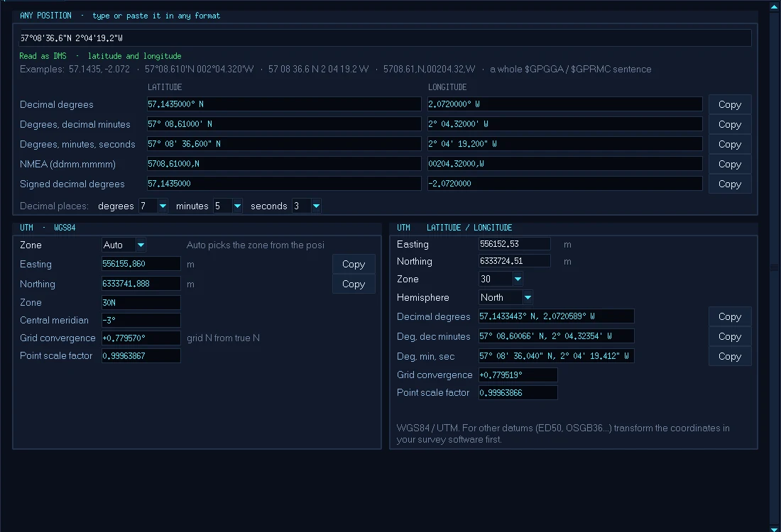Click the NMEA longitude field 00204.32000,W
Image resolution: width=781 pixels, height=532 pixels.
(565, 164)
